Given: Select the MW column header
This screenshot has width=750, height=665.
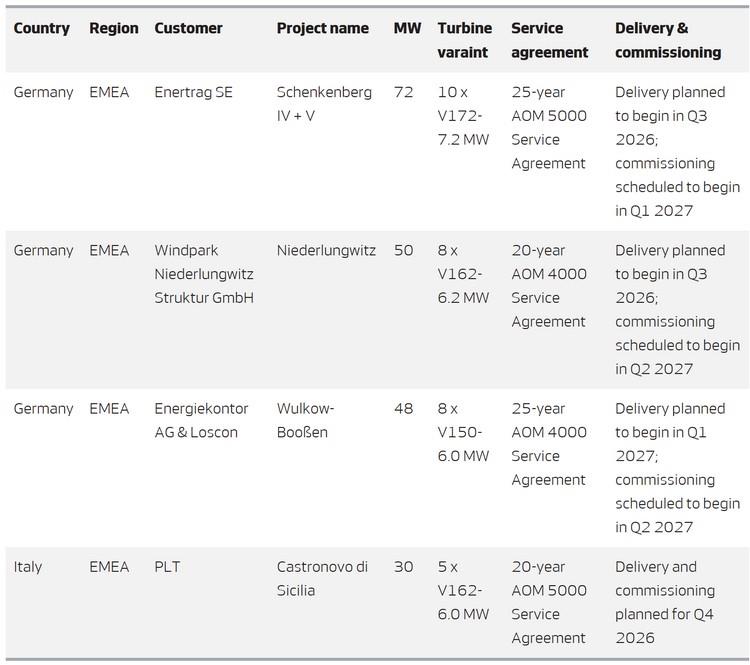Looking at the screenshot, I should click(405, 28).
